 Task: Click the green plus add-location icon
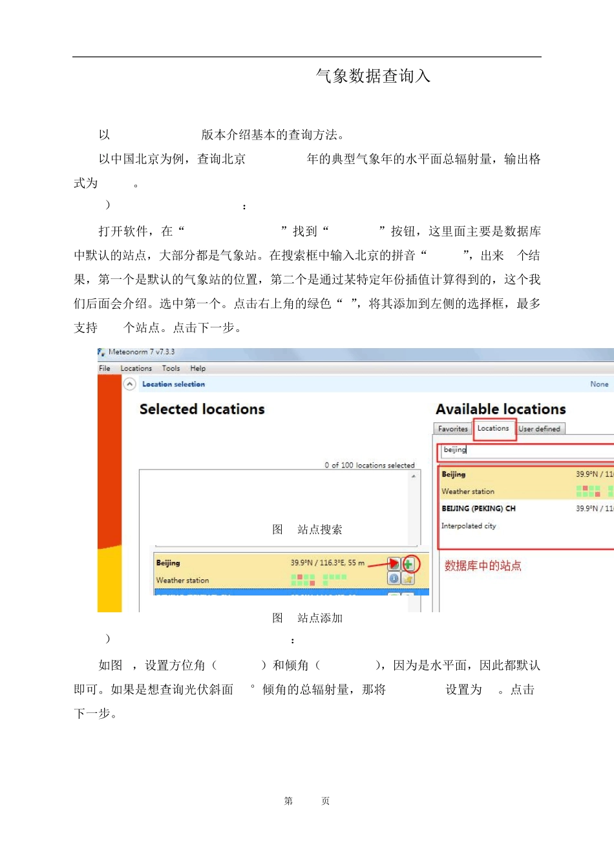coord(408,564)
